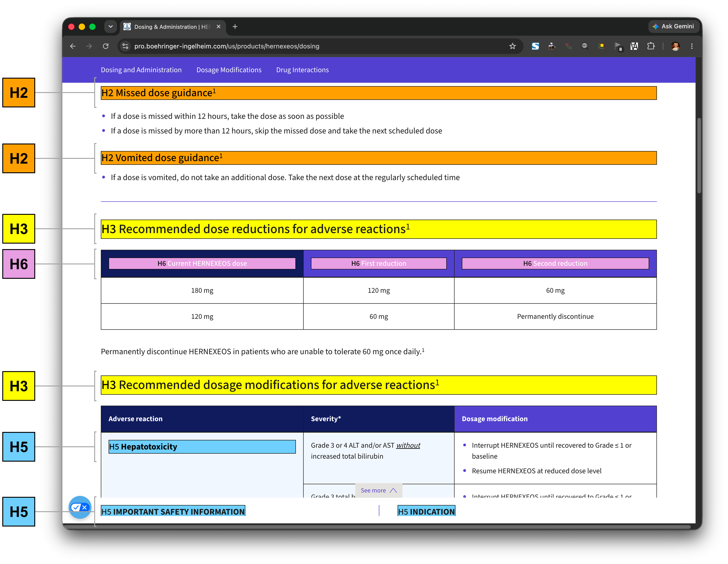This screenshot has height=564, width=728.
Task: Close the Dosing & Administration tab
Action: coord(219,27)
